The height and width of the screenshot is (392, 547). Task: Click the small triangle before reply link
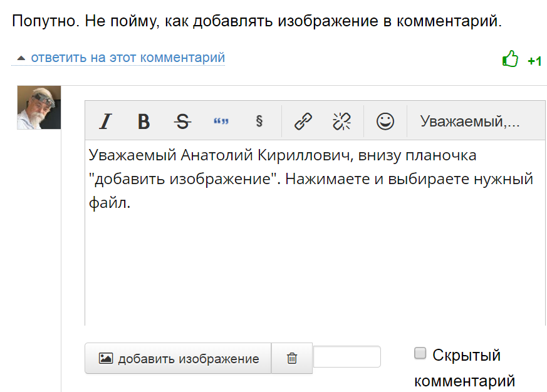tap(21, 58)
